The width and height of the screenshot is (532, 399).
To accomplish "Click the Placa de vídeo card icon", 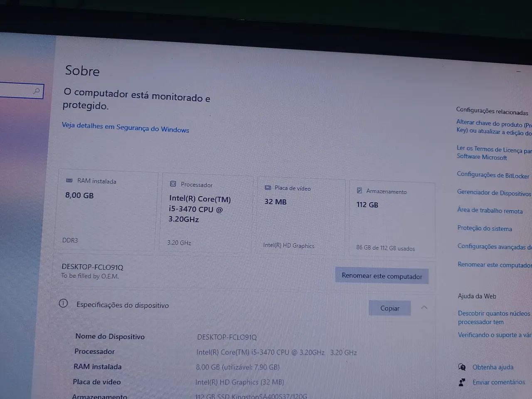I will click(x=268, y=187).
